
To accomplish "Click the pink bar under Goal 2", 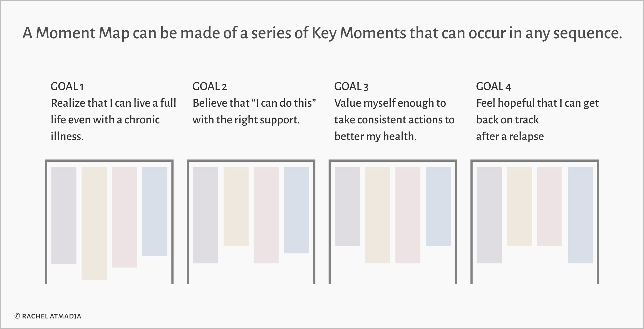I will (266, 215).
